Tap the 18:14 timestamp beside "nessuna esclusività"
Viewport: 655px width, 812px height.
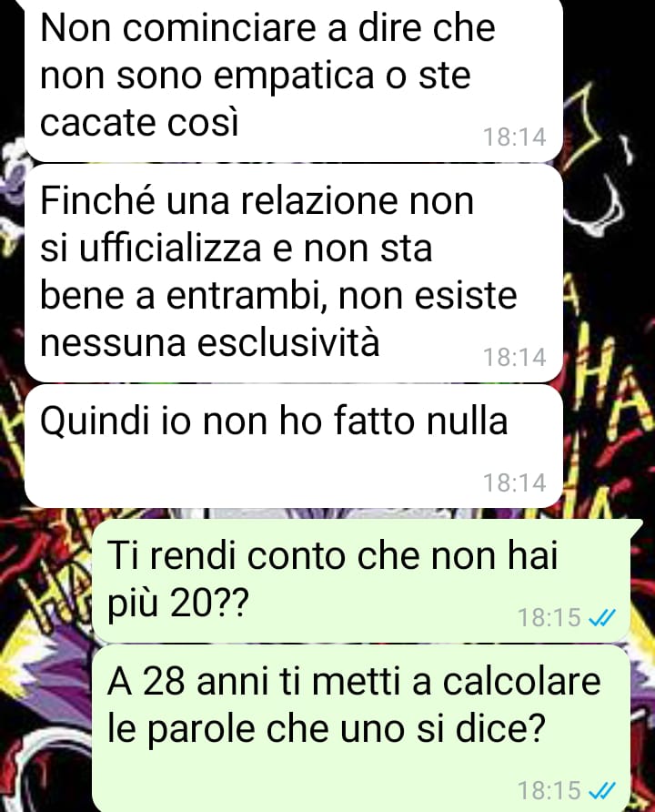[515, 358]
